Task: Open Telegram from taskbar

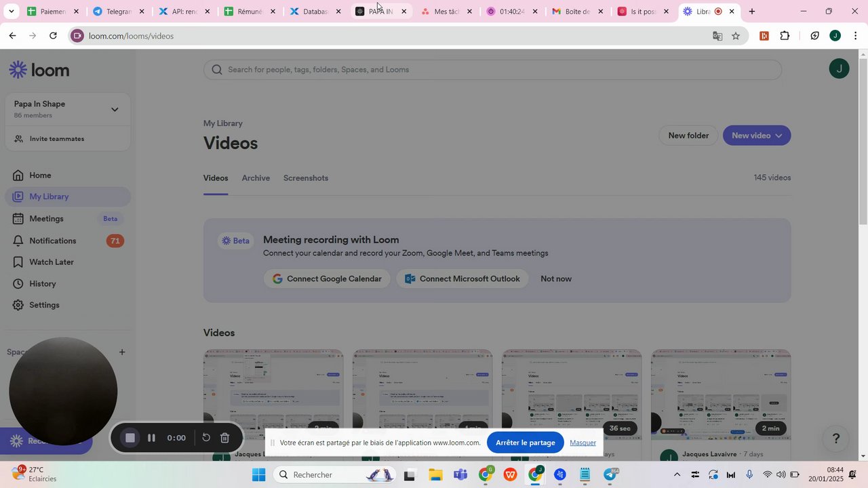Action: pos(611,474)
